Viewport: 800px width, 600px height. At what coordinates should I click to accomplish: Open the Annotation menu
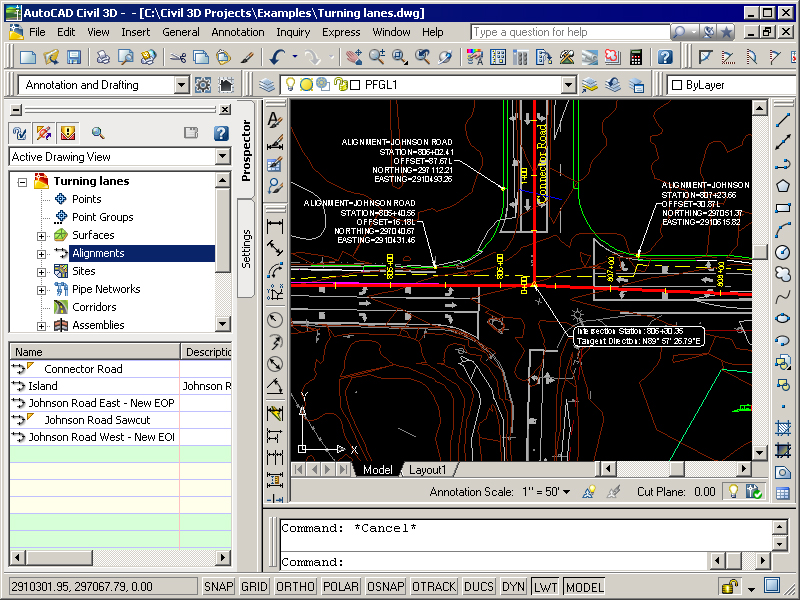point(238,32)
